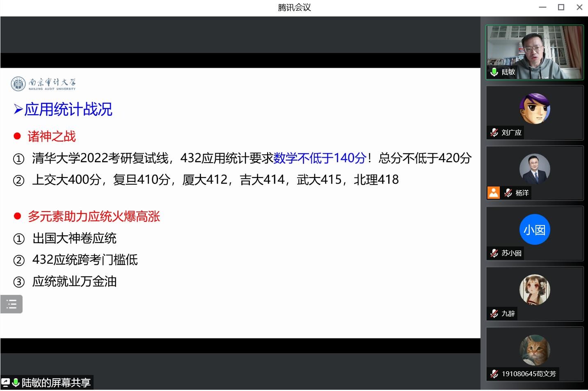This screenshot has height=391, width=588.
Task: Toggle 刘广应's muted microphone icon
Action: [494, 133]
